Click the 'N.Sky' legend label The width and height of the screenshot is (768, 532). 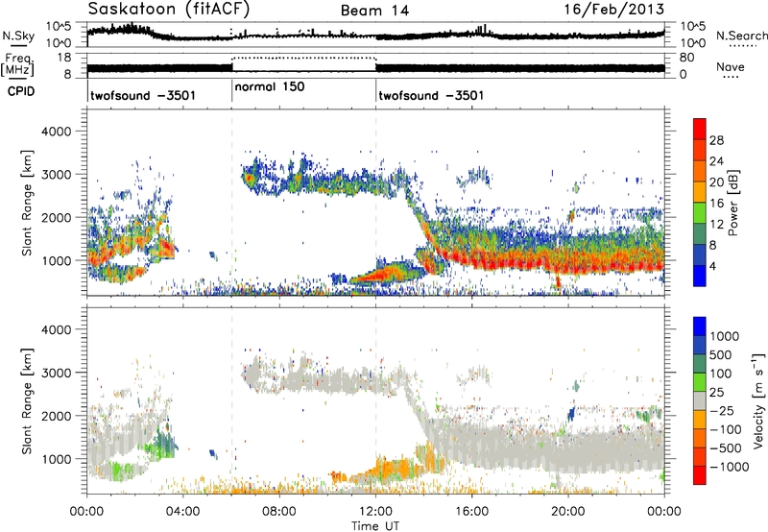pos(18,36)
